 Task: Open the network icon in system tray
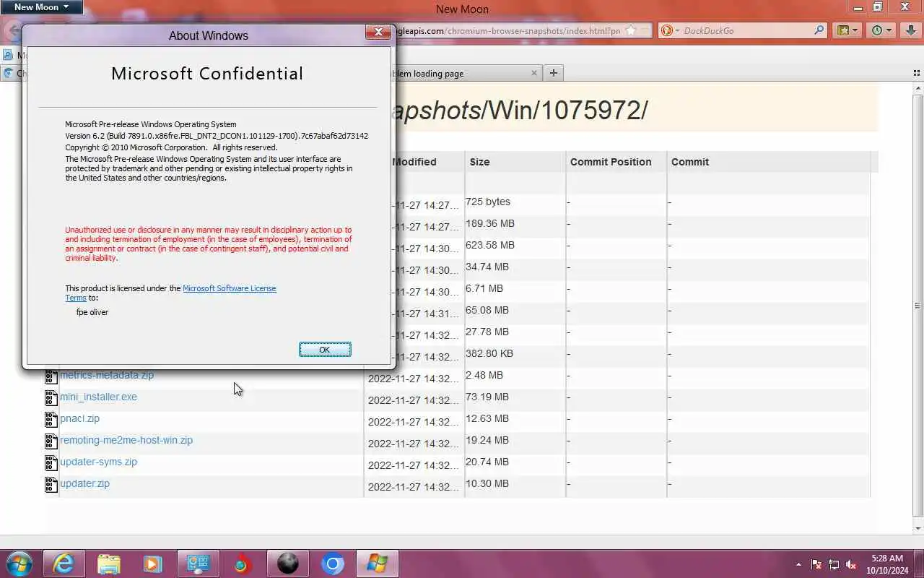[834, 564]
